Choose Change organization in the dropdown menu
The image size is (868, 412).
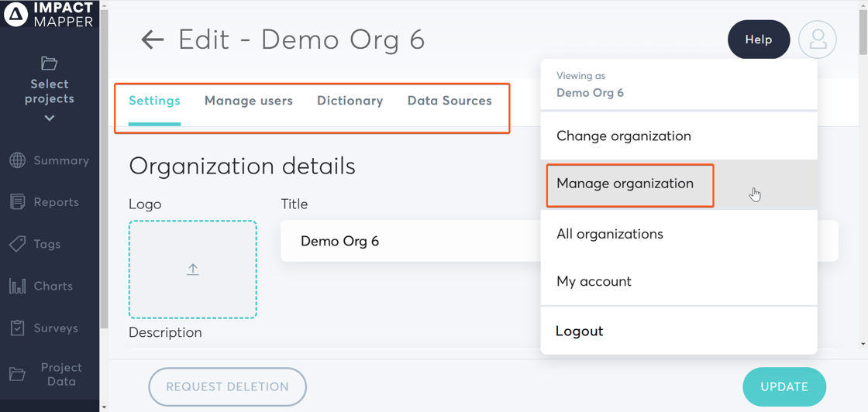click(x=623, y=136)
